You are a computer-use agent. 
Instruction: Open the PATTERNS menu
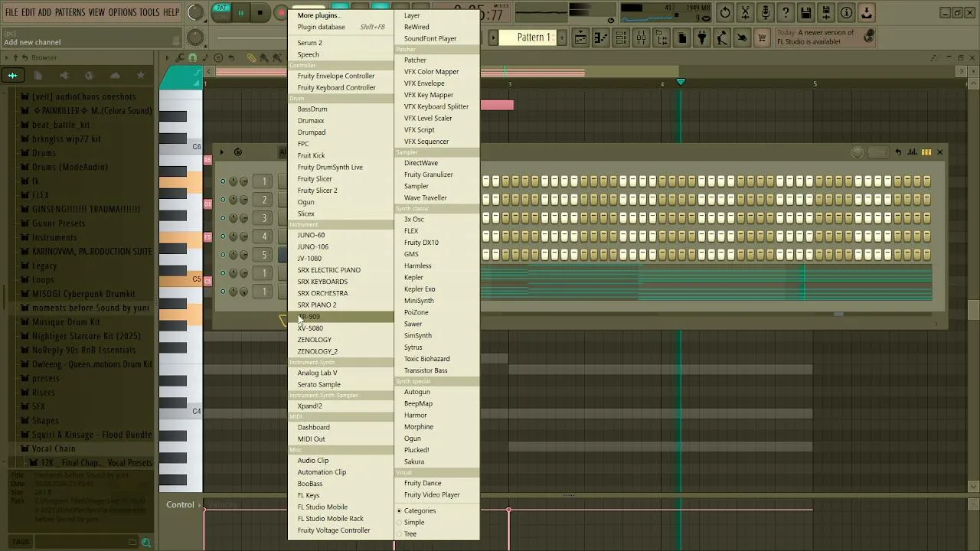(x=70, y=12)
